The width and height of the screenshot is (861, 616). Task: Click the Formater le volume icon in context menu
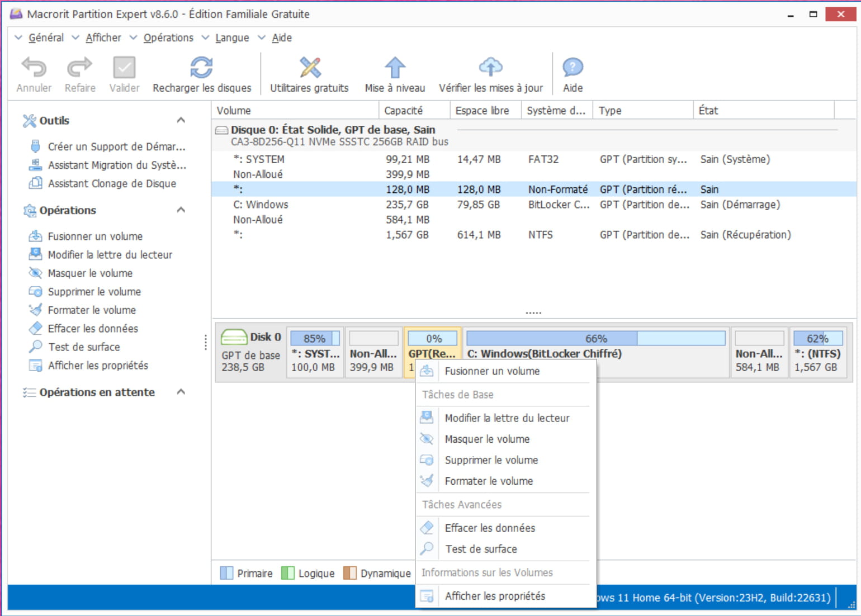(x=427, y=481)
